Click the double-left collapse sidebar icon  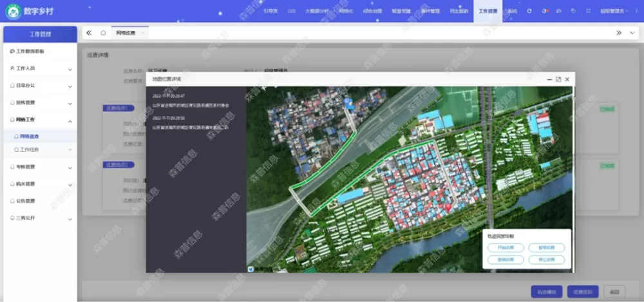(89, 33)
